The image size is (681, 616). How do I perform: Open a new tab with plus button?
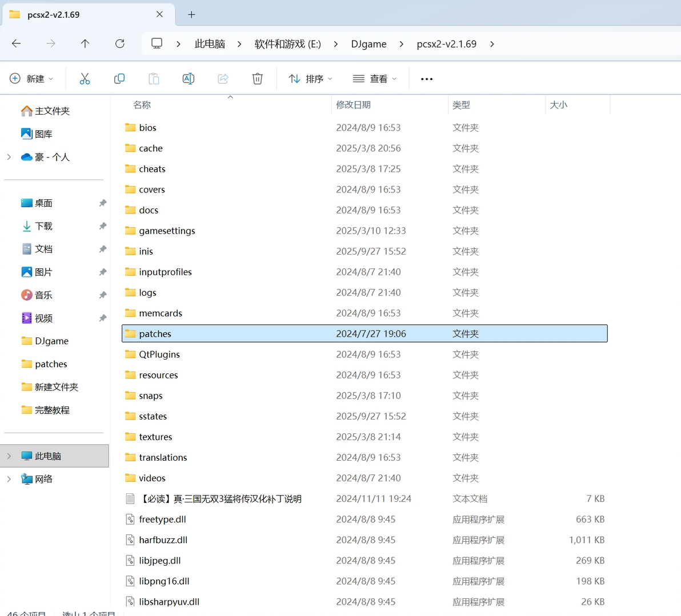(x=191, y=15)
